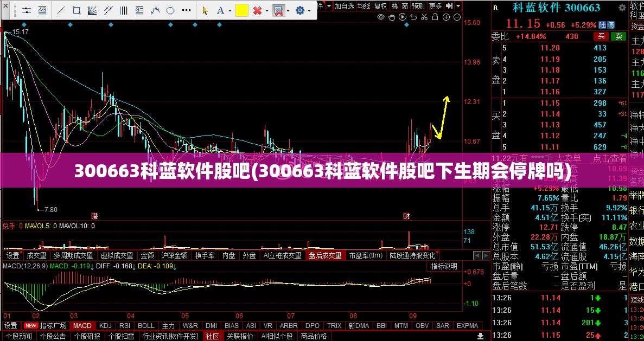Screen dimensions: 644x341
Task: Select the arrow pointer tool
Action: click(206, 10)
